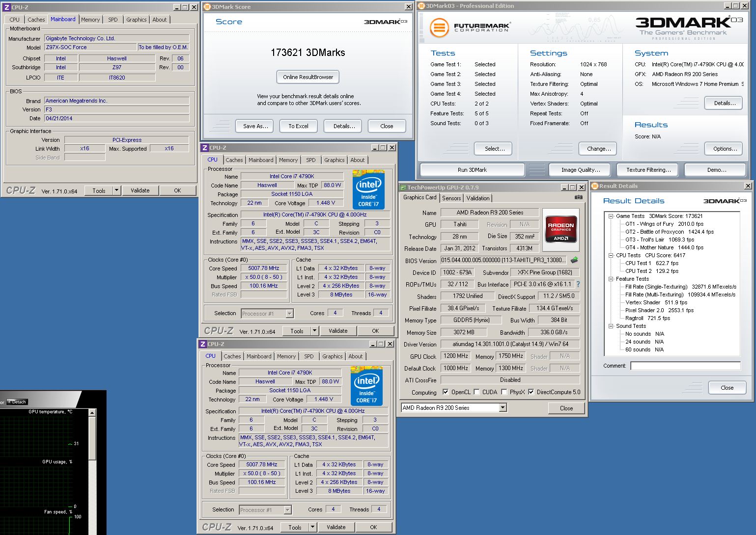Click Select under Tests in 3DMark03

(493, 149)
